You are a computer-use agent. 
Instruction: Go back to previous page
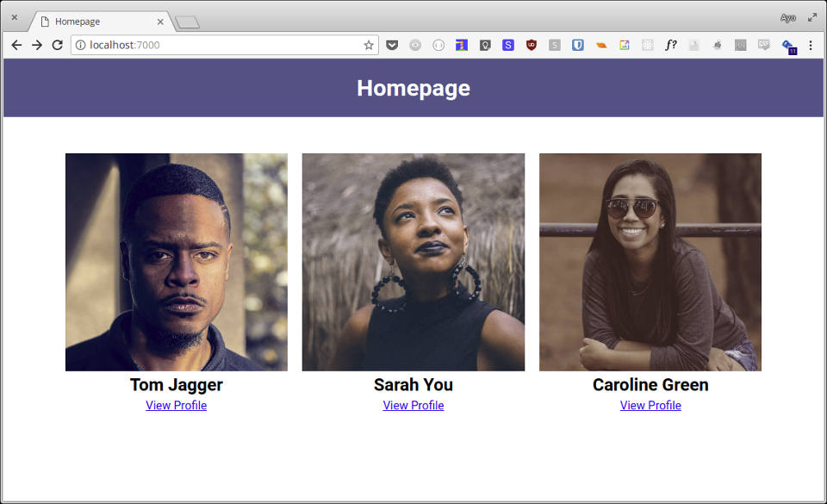coord(16,46)
